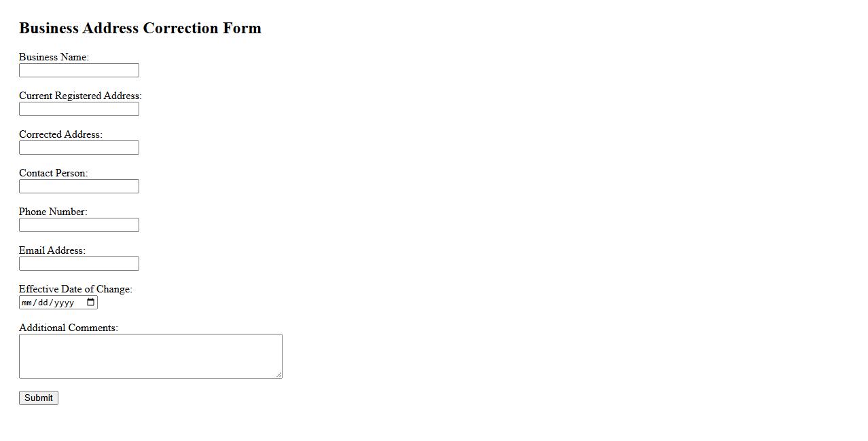Focus the Phone Number input box
868x441 pixels.
(79, 225)
